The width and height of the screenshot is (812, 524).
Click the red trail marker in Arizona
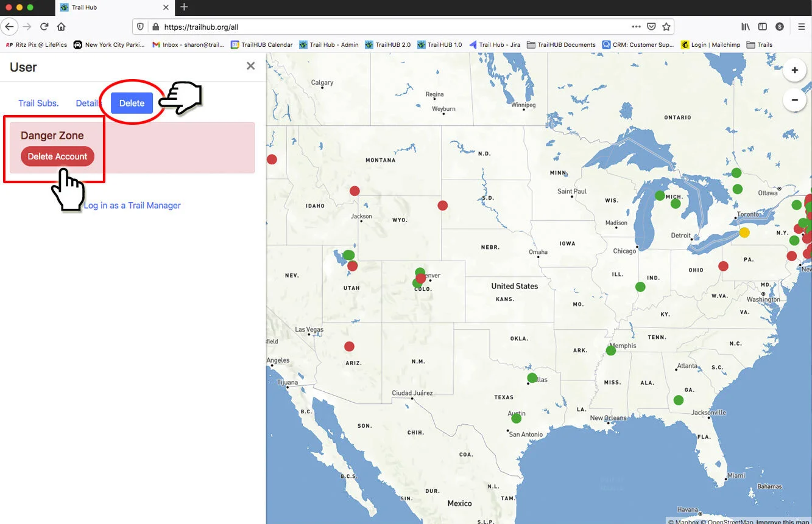349,346
